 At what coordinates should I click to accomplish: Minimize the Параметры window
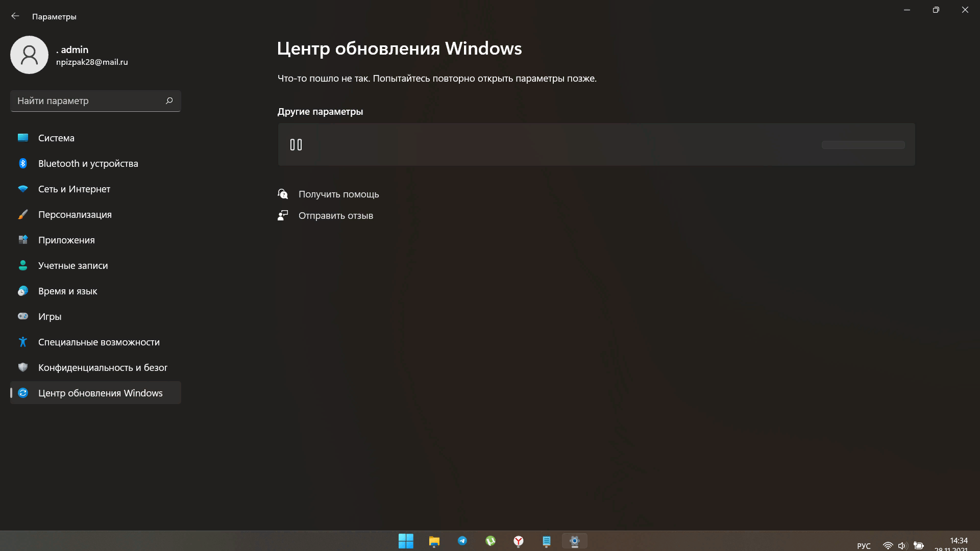(x=907, y=10)
